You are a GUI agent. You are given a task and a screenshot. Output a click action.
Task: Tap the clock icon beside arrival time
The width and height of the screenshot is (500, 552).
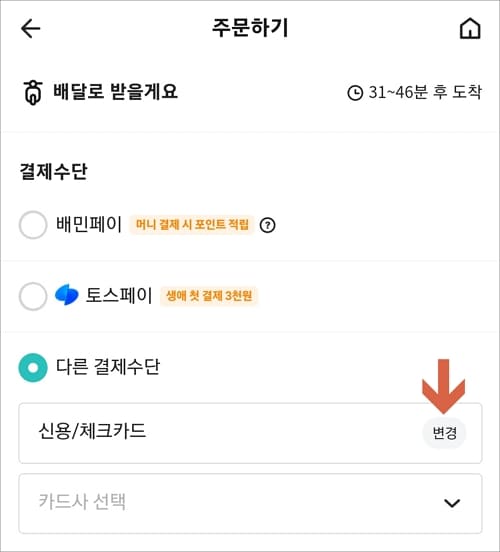355,93
